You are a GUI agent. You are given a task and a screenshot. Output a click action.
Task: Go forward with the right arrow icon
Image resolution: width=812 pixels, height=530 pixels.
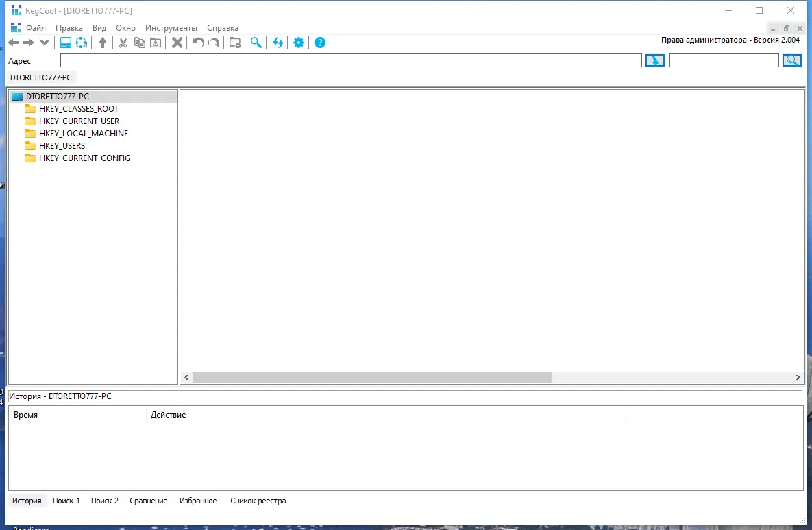pyautogui.click(x=29, y=43)
